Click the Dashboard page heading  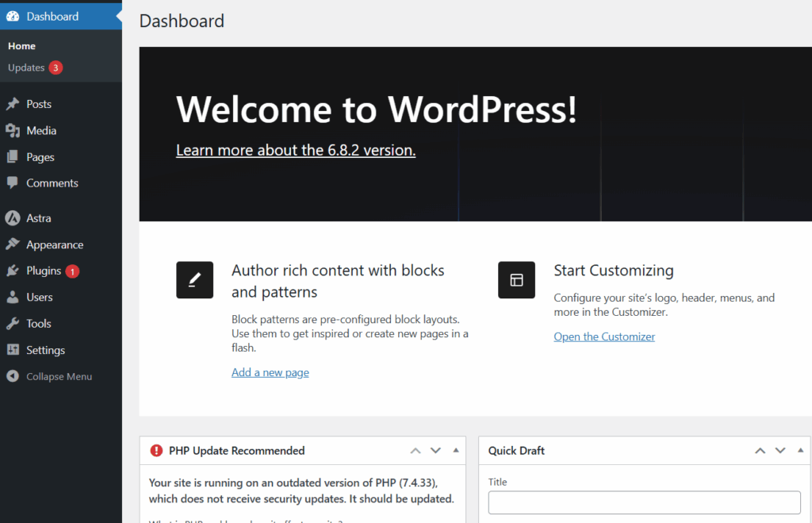pos(182,21)
